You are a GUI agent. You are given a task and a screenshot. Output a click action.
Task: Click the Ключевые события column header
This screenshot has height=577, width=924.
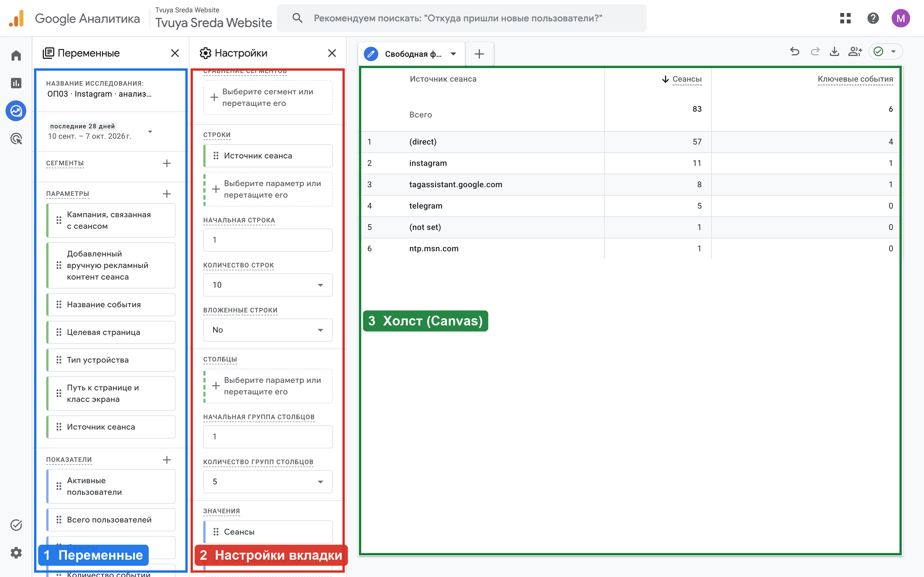(x=855, y=79)
